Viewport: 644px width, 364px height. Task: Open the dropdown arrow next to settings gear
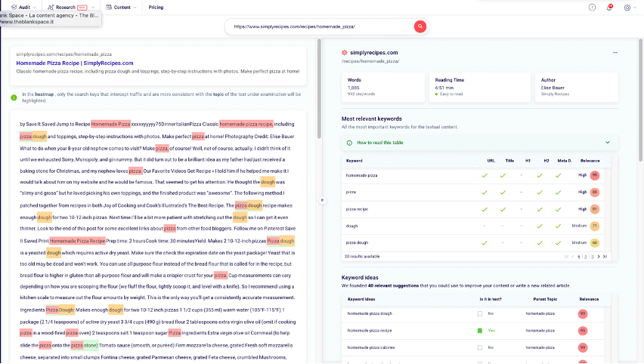click(x=635, y=8)
